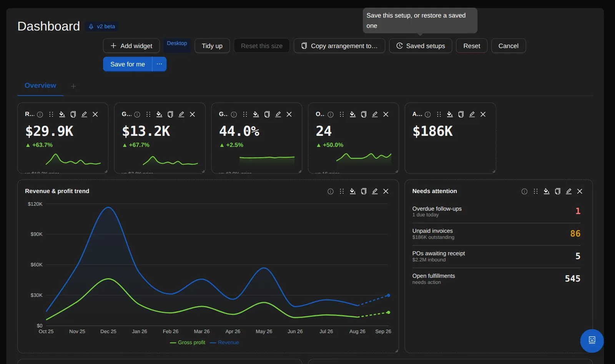Add a new tab with the plus icon
The height and width of the screenshot is (364, 615).
[x=73, y=86]
